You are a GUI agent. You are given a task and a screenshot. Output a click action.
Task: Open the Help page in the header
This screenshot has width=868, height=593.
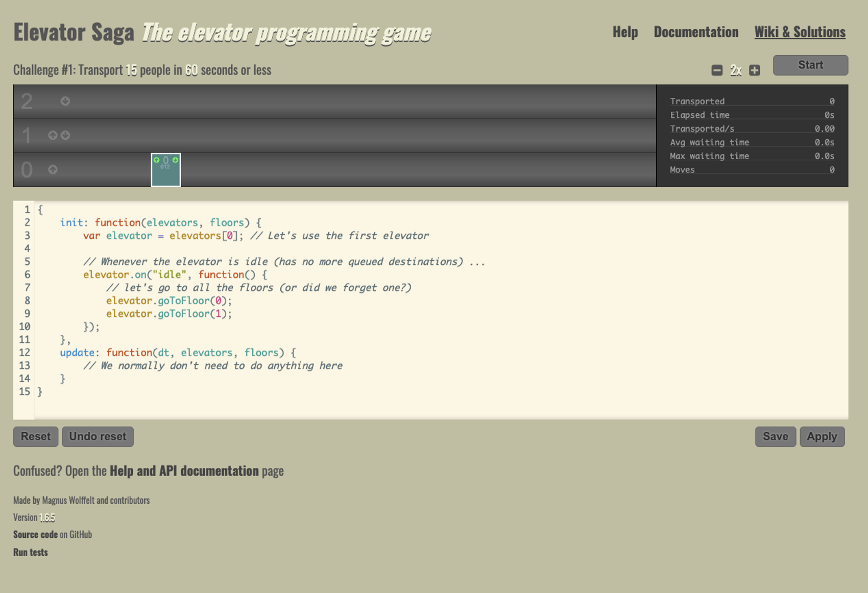[625, 32]
